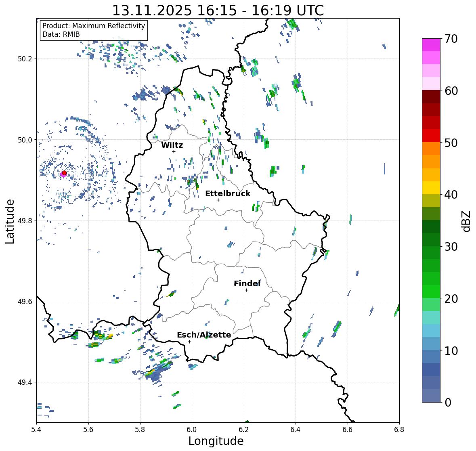Click the red 50 dBZ colorbar segment
The height and width of the screenshot is (451, 476).
(x=431, y=136)
